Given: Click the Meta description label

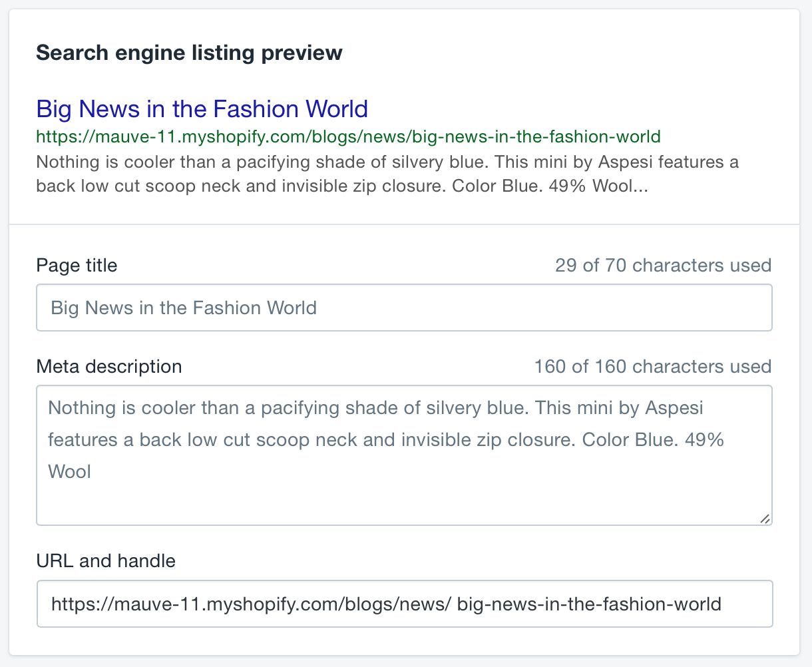Looking at the screenshot, I should coord(108,367).
